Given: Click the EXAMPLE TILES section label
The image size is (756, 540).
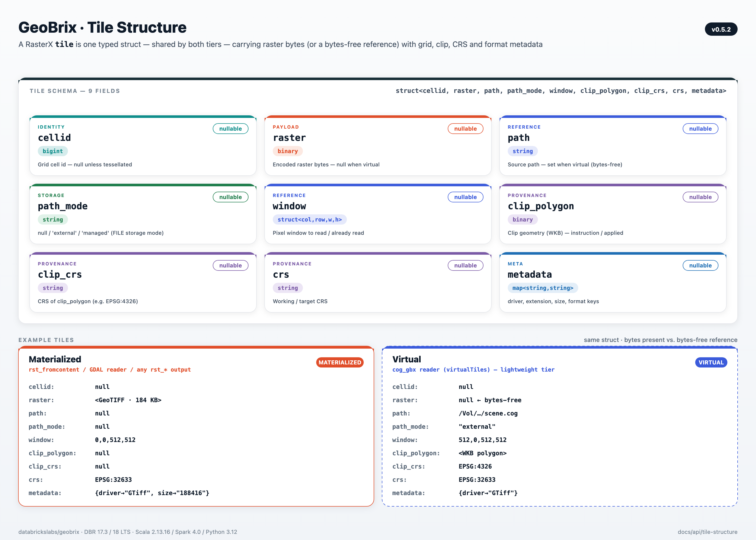Looking at the screenshot, I should [46, 340].
